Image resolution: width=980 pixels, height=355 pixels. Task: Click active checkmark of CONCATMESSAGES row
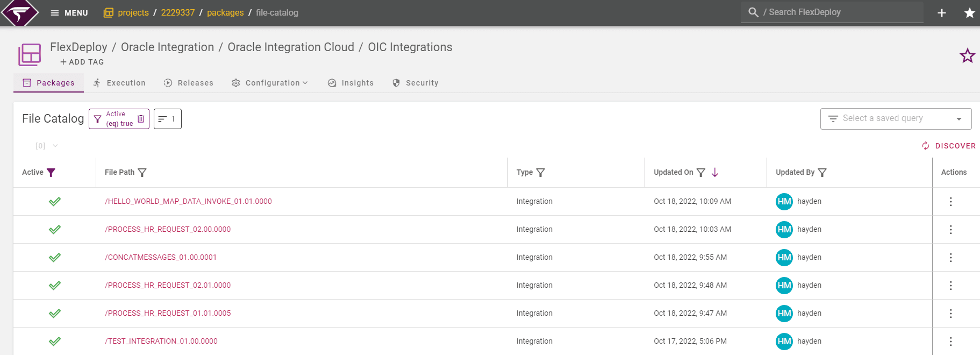point(55,258)
